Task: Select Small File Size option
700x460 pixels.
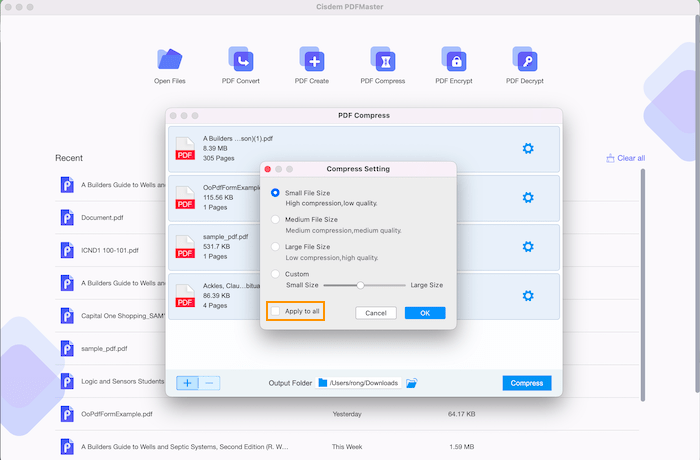Action: click(275, 192)
